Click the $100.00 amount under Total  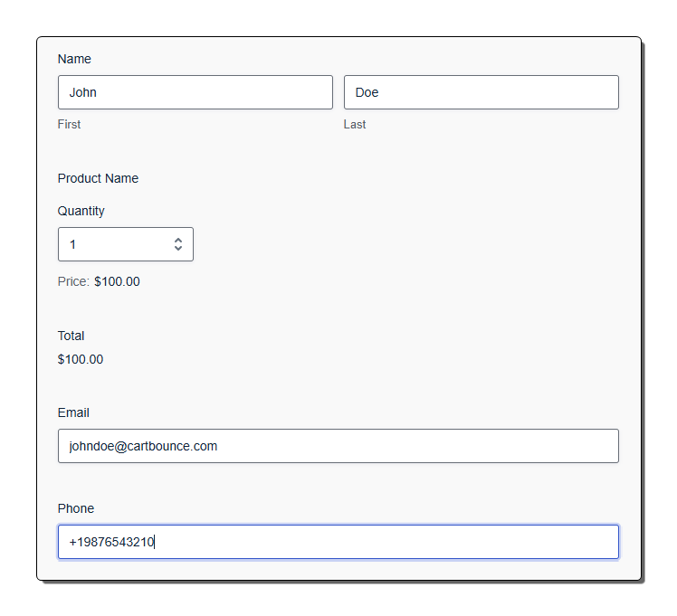tap(81, 359)
